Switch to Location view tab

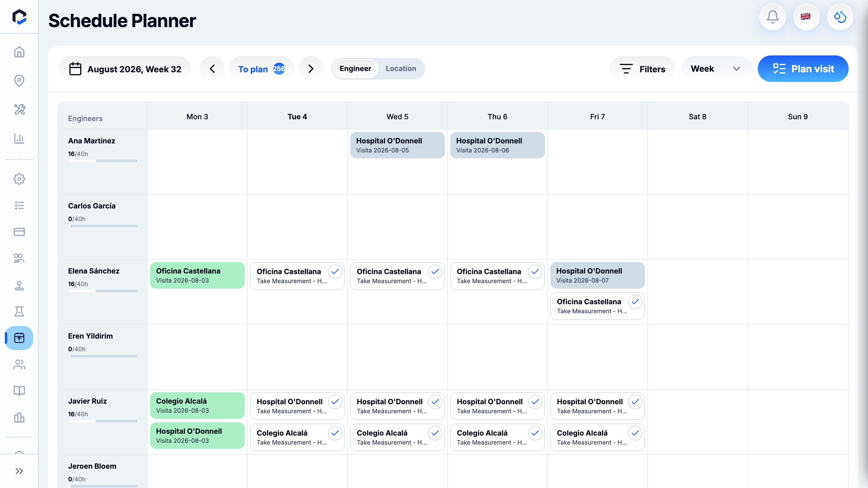tap(401, 69)
